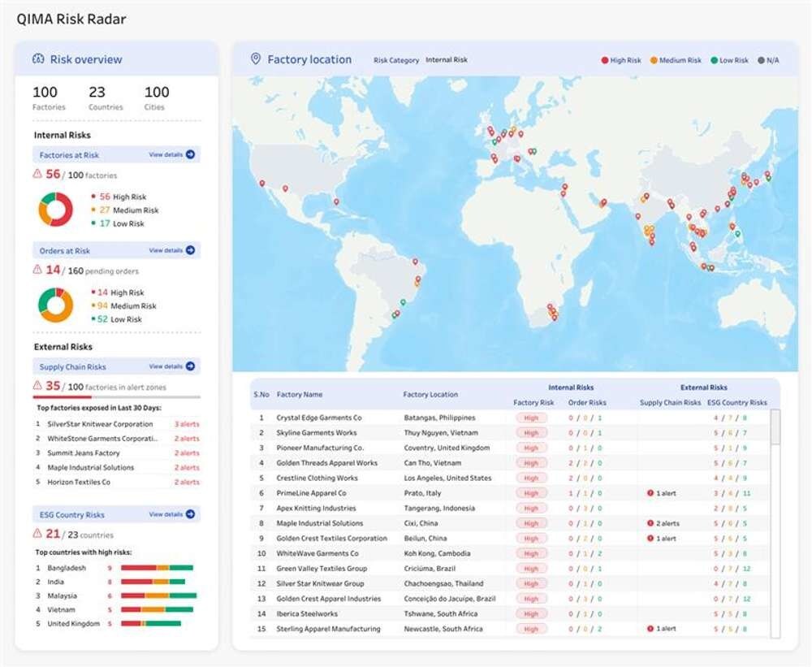Click arrow icon beside Orders at Risk
This screenshot has width=812, height=667.
coord(190,250)
